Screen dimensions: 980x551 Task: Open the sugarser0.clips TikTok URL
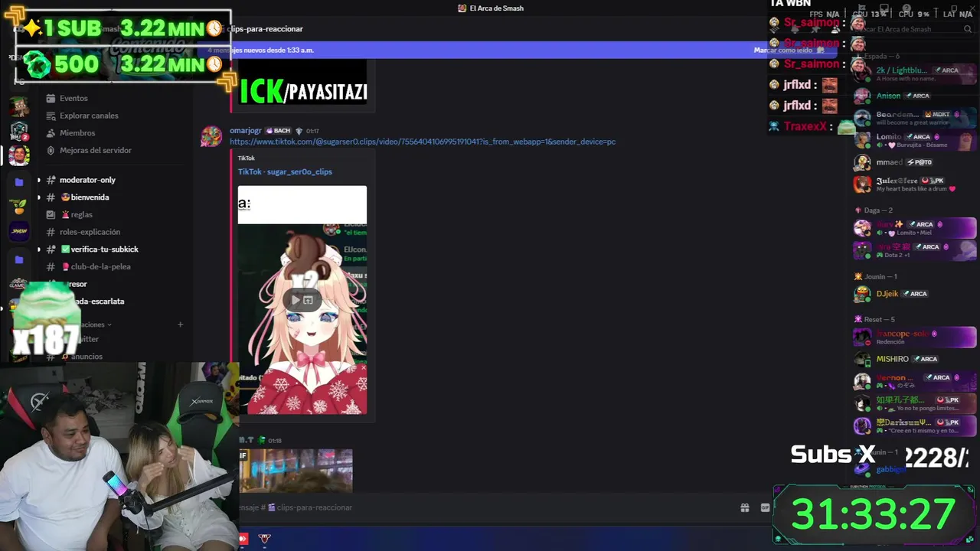coord(423,142)
